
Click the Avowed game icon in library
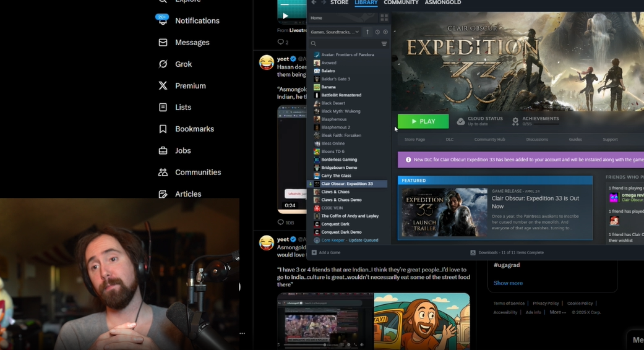tap(317, 63)
